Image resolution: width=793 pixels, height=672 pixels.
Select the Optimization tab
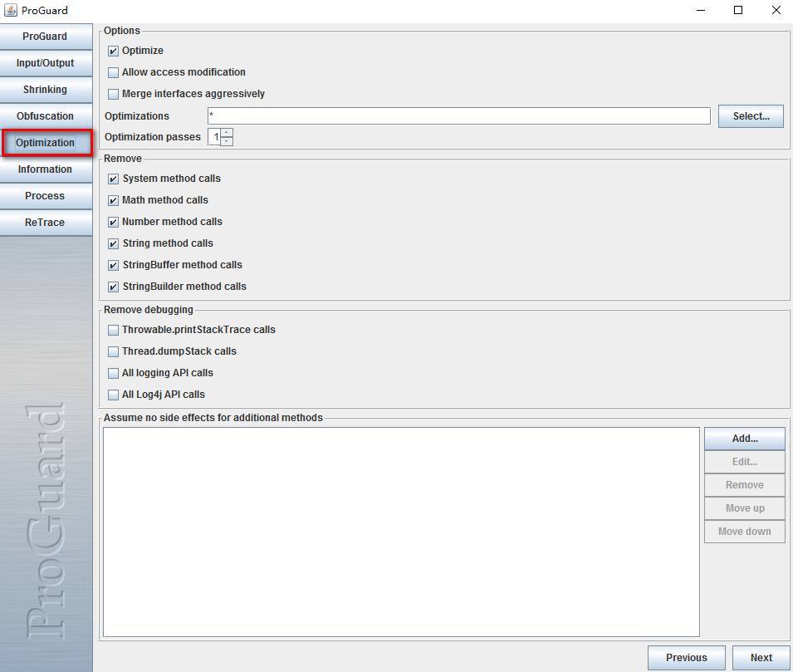click(x=46, y=143)
